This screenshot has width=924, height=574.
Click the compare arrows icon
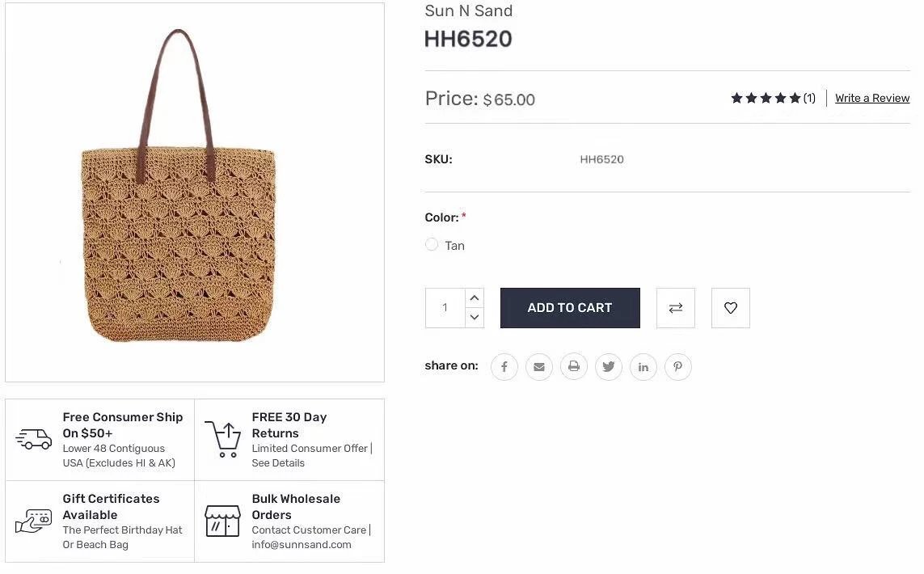tap(676, 308)
